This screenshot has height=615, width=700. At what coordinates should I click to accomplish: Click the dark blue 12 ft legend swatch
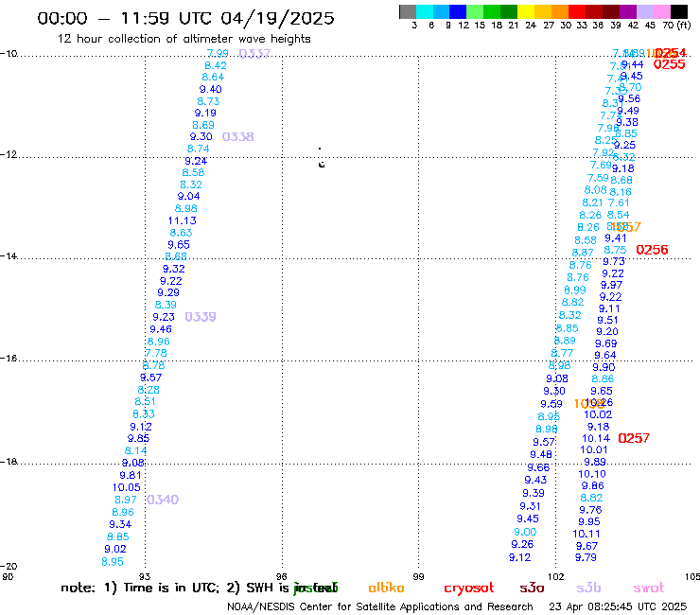click(x=458, y=11)
